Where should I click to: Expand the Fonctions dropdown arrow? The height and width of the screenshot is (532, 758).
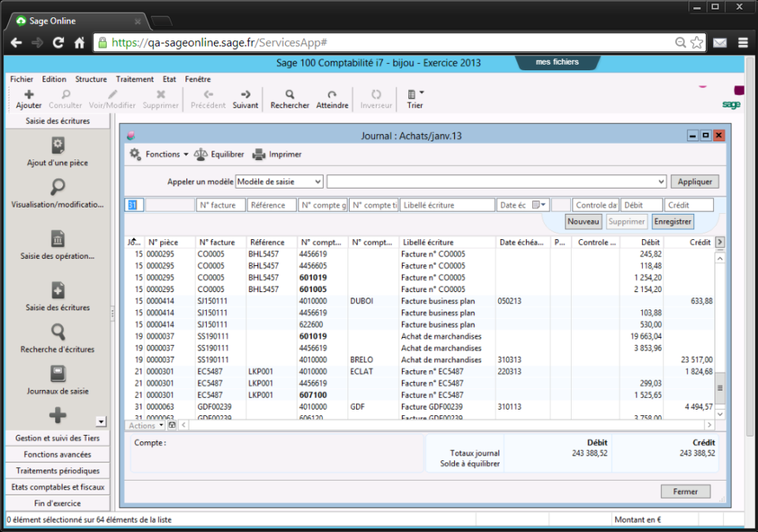point(186,155)
